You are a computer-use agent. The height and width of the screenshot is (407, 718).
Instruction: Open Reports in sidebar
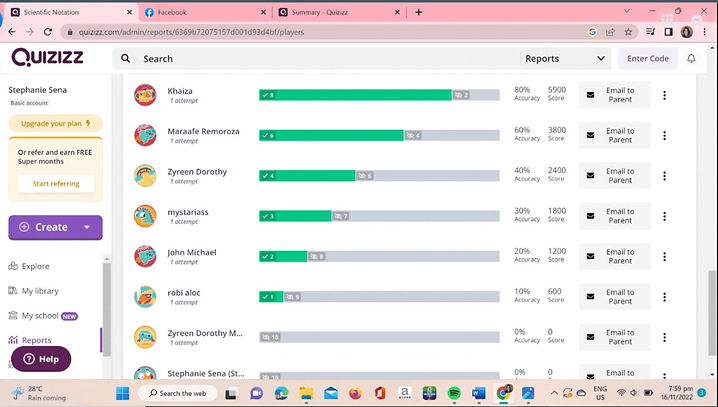(x=30, y=340)
